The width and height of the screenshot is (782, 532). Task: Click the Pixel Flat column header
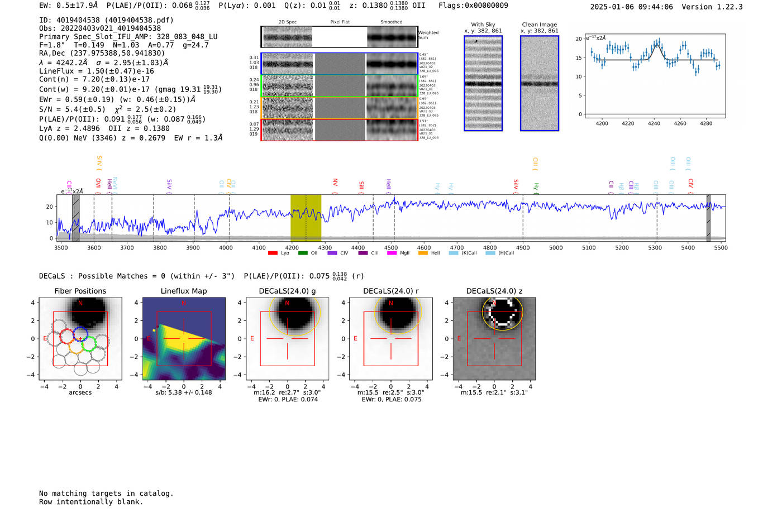pyautogui.click(x=340, y=22)
